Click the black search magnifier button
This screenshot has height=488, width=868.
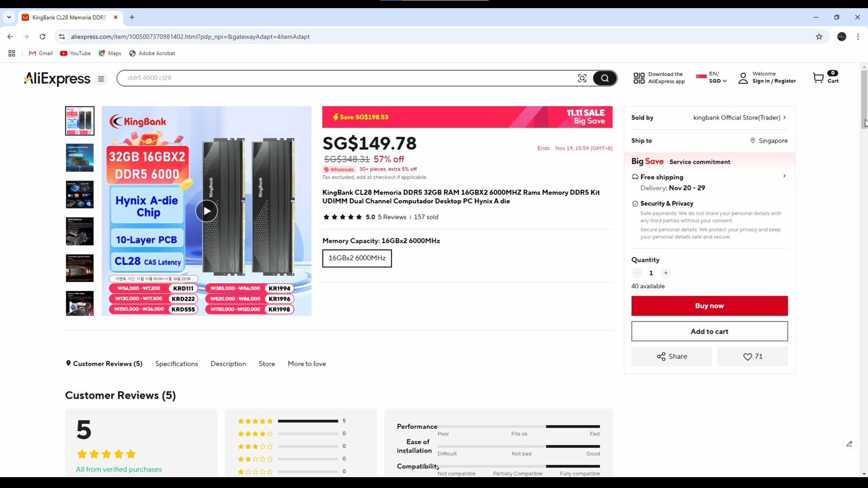[x=604, y=78]
